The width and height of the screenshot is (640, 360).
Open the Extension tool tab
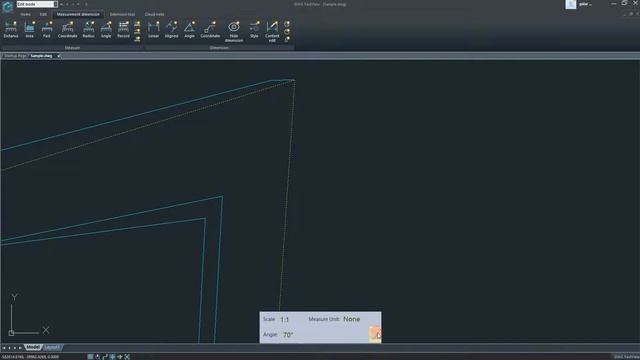click(x=122, y=14)
